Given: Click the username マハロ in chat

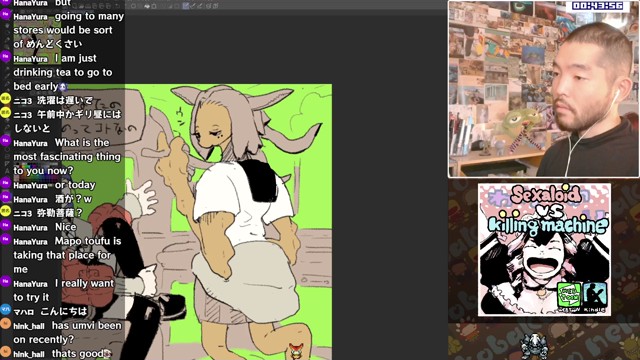Looking at the screenshot, I should click(24, 312).
